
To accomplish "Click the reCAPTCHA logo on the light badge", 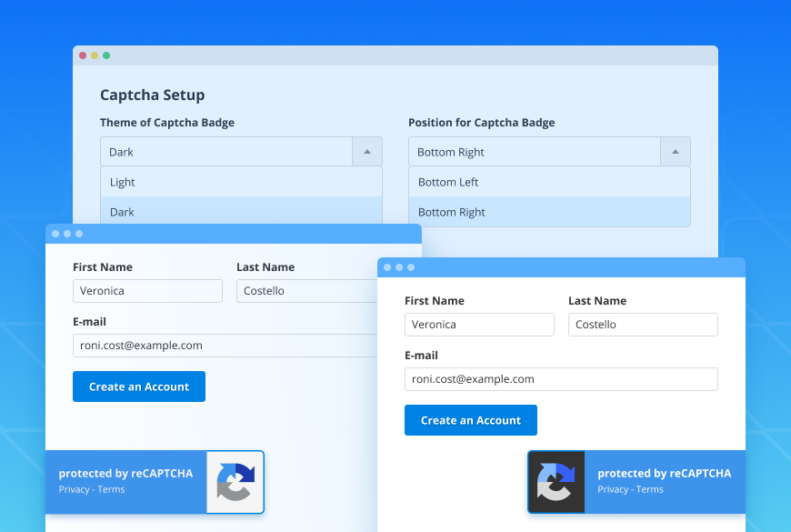I will point(234,482).
